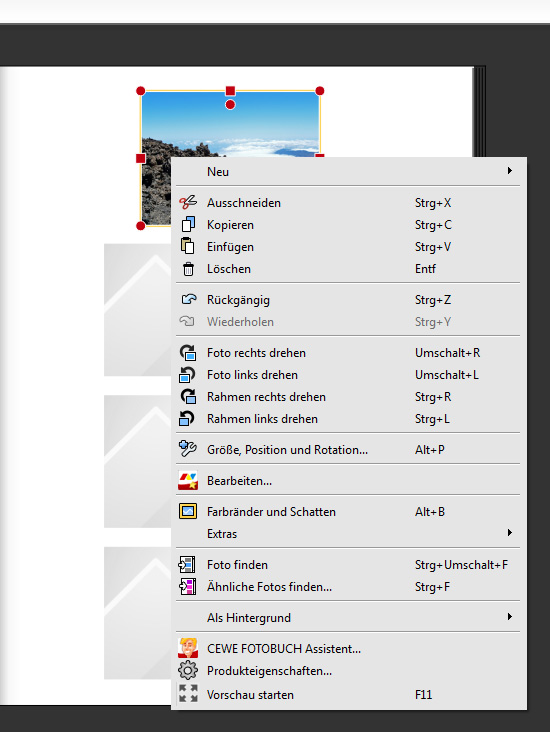This screenshot has height=732, width=550.
Task: Open the Extras submenu entry
Action: click(x=348, y=534)
